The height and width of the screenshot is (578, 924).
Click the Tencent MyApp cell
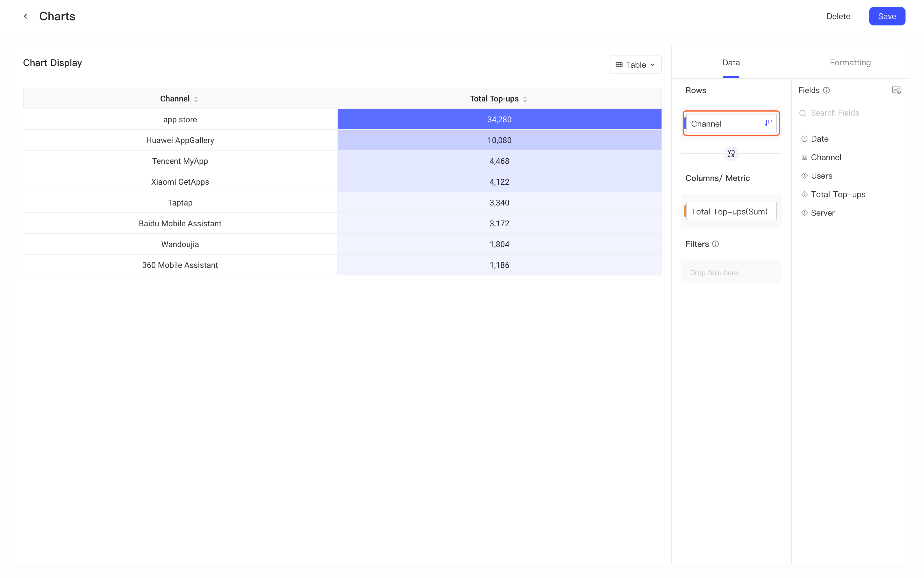pyautogui.click(x=180, y=161)
